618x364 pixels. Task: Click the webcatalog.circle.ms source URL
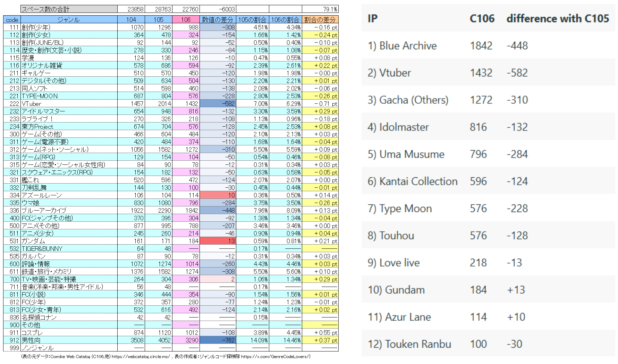[141, 356]
